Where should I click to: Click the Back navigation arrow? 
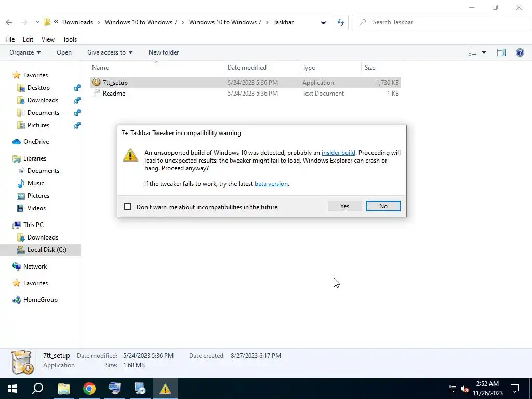coord(9,22)
